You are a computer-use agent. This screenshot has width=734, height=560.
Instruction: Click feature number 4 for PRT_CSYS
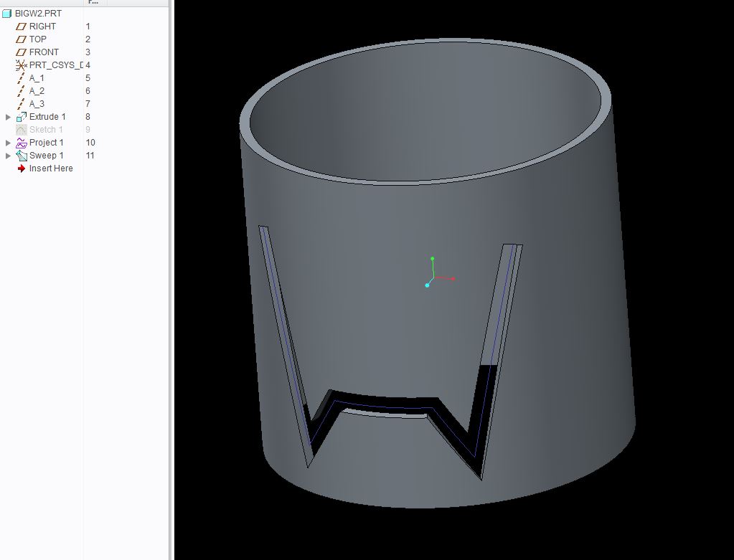coord(88,65)
